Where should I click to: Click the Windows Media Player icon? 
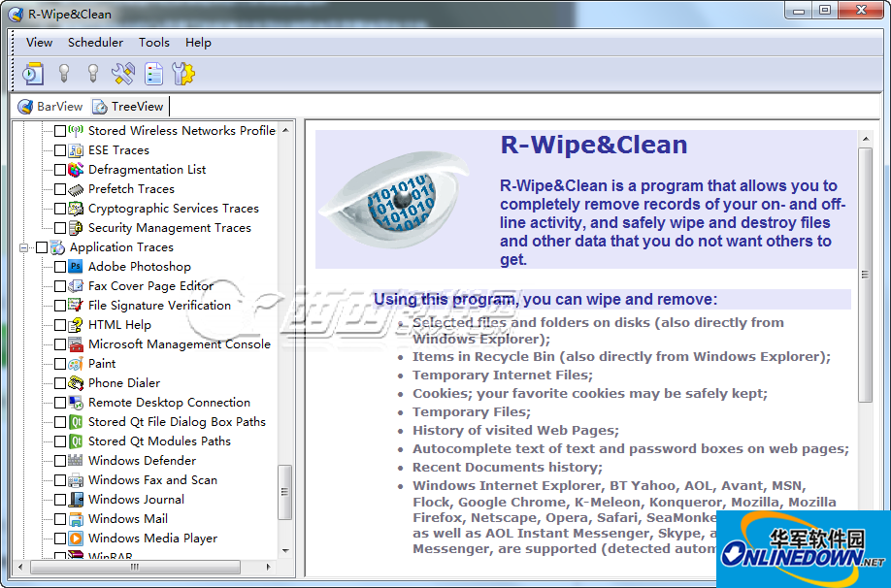click(x=76, y=538)
